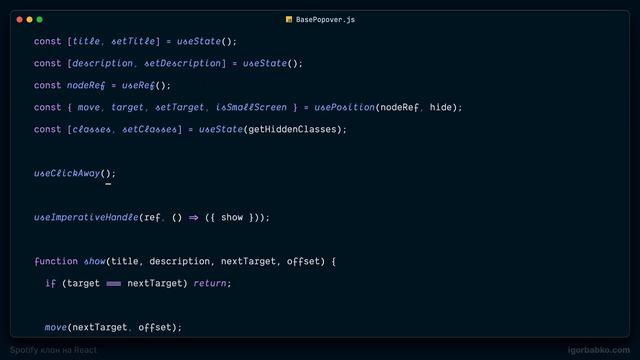Click the 'usePosition' hook call
This screenshot has height=360, width=640.
[x=344, y=107]
